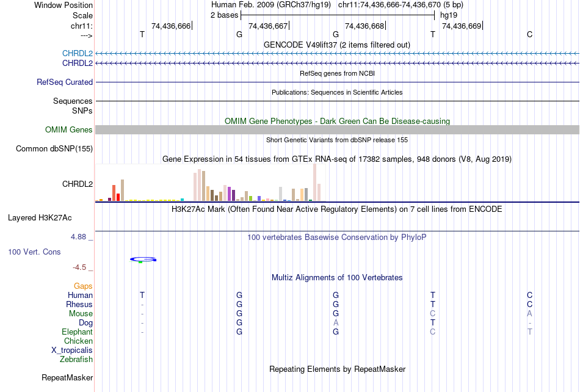
Task: Open the GENCODE V49lift37 track title
Action: click(337, 45)
